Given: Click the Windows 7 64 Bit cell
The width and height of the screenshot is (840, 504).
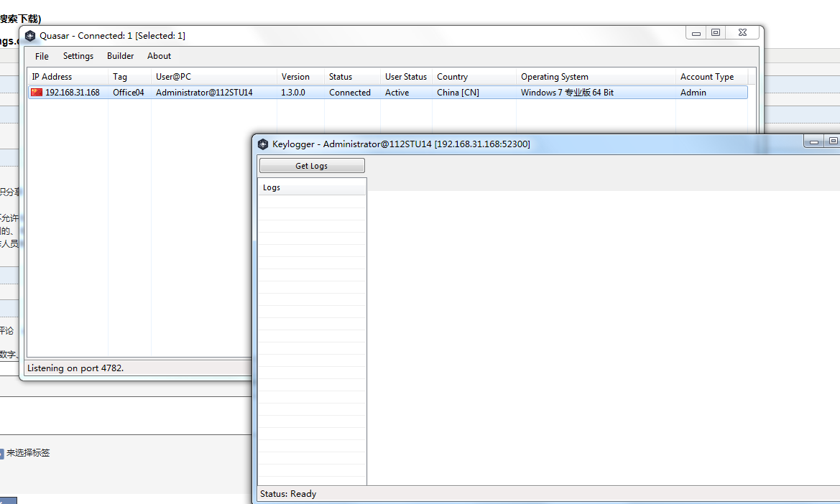Looking at the screenshot, I should [x=568, y=93].
